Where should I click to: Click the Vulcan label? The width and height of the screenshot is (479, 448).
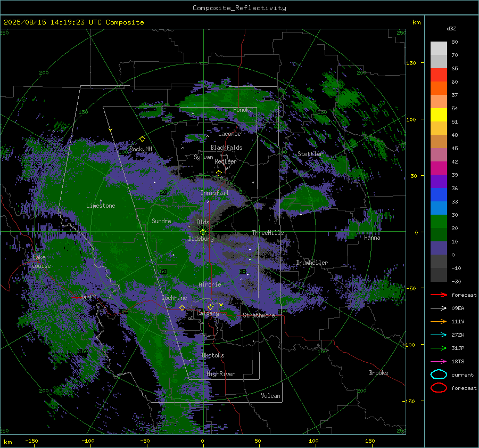coord(271,396)
